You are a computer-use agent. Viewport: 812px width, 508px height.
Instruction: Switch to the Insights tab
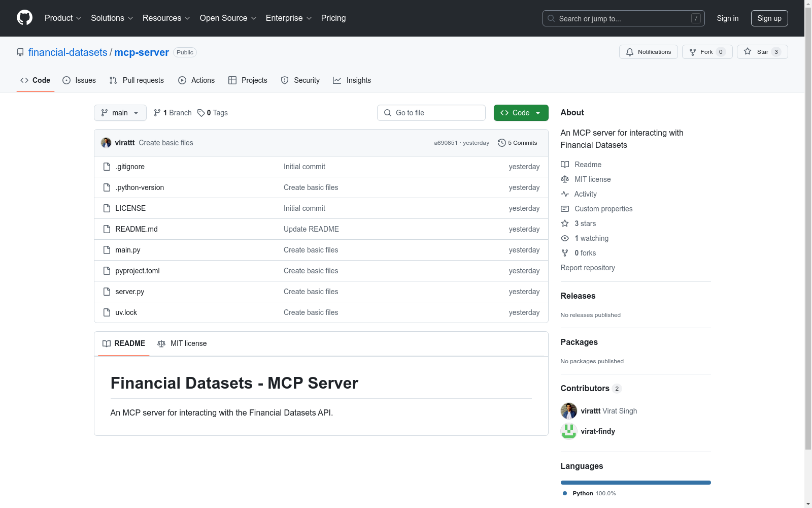coord(352,80)
